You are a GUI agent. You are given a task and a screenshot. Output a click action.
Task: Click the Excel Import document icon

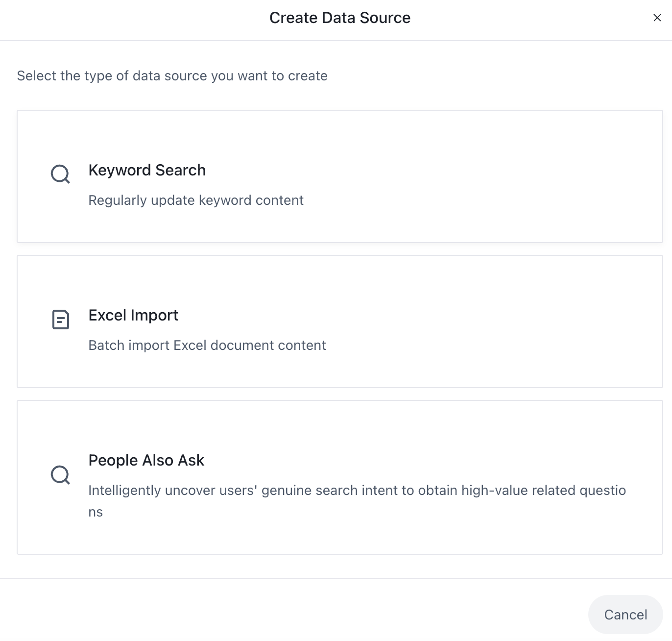(61, 320)
